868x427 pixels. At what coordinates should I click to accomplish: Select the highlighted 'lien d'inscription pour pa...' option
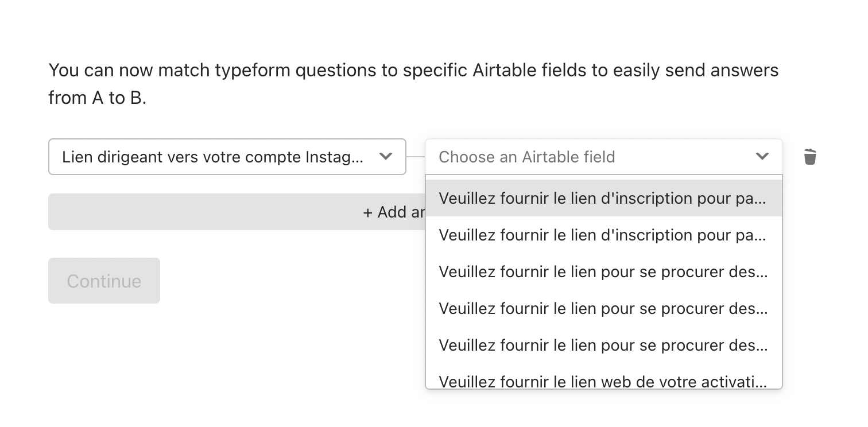tap(604, 199)
